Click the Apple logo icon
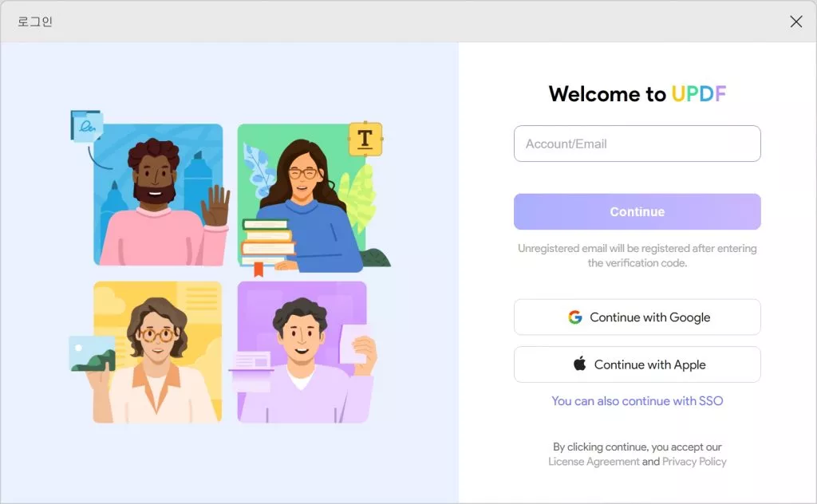817x504 pixels. [x=579, y=364]
